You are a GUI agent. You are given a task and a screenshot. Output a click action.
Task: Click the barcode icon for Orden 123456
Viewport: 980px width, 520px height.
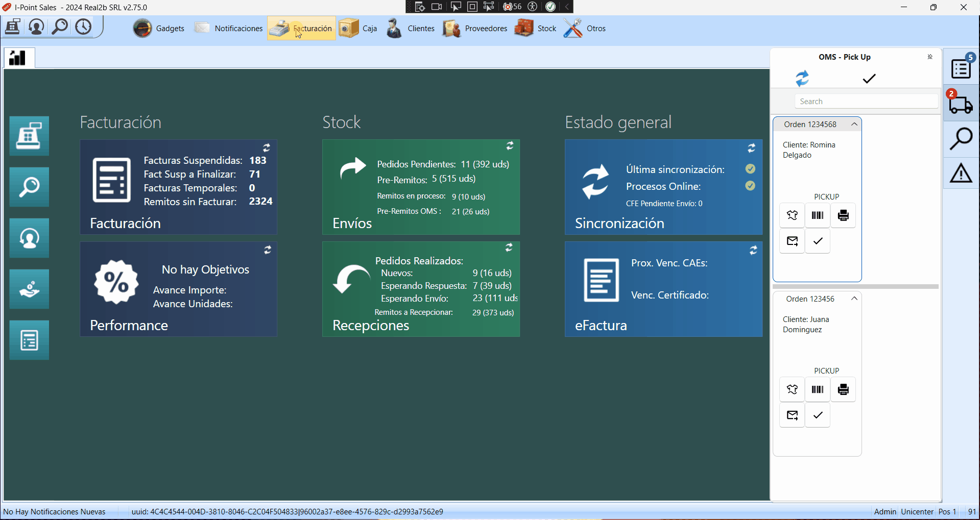818,389
